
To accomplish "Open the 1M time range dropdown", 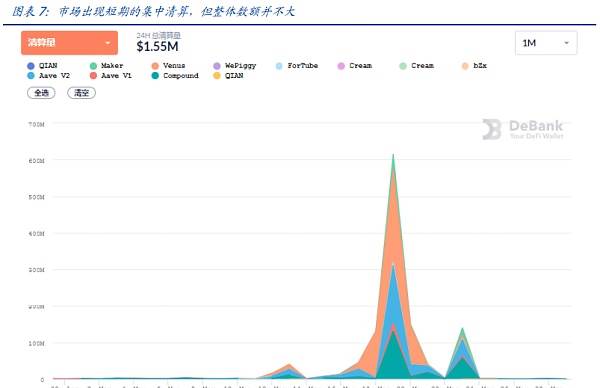I will pos(546,43).
